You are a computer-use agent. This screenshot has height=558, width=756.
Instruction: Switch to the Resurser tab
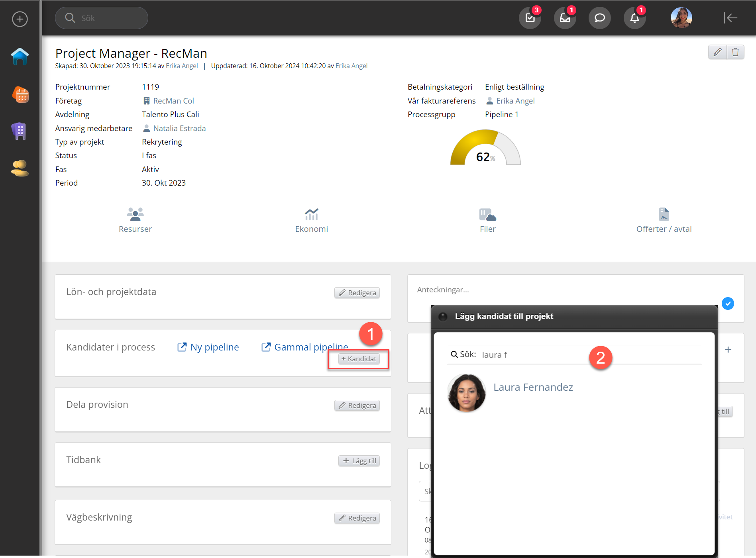point(135,220)
